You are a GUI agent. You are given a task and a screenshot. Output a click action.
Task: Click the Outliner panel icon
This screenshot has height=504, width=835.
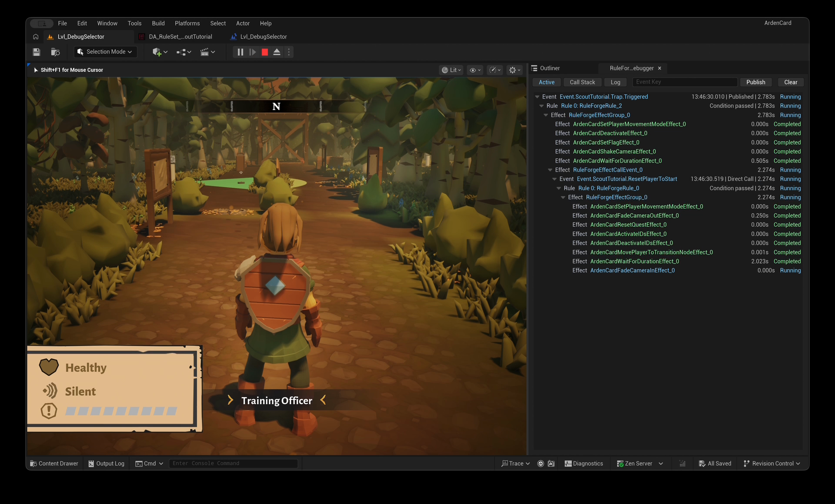[534, 68]
